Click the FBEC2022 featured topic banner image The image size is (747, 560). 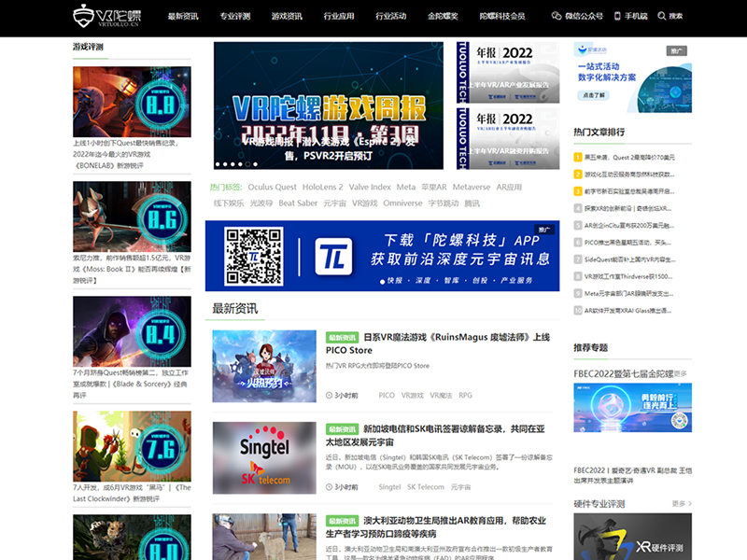pos(633,408)
